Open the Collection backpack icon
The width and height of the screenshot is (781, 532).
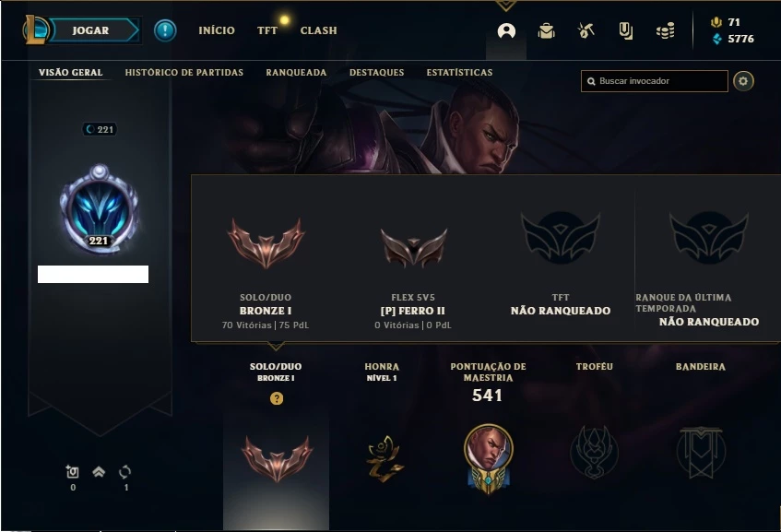(546, 30)
